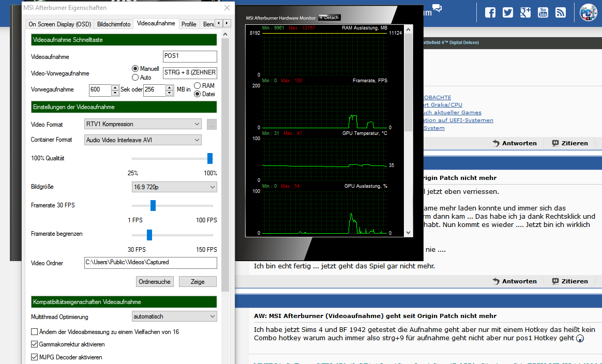This screenshot has height=364, width=602.
Task: Click the RAM Auslastung, MB graph label
Action: 364,28
